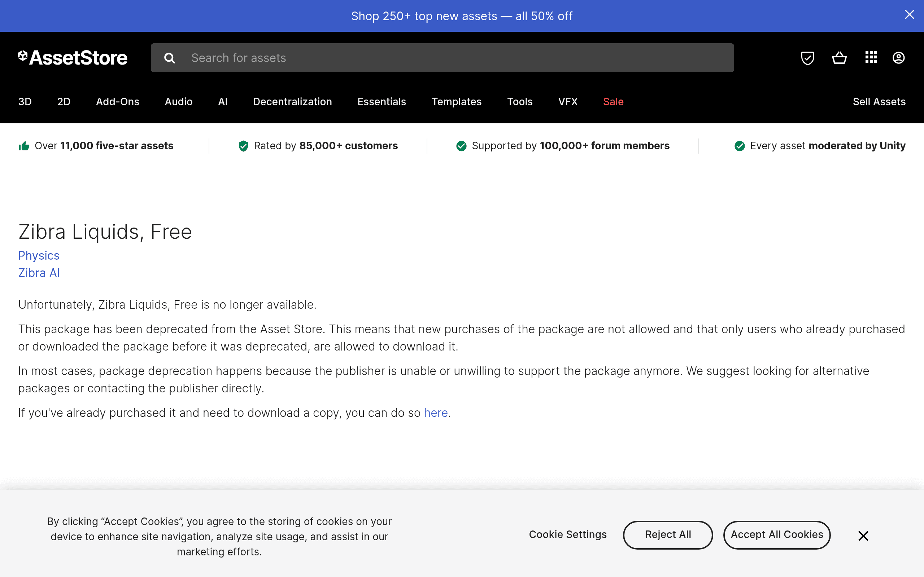Focus the Search for assets field
Image resolution: width=924 pixels, height=577 pixels.
click(442, 58)
